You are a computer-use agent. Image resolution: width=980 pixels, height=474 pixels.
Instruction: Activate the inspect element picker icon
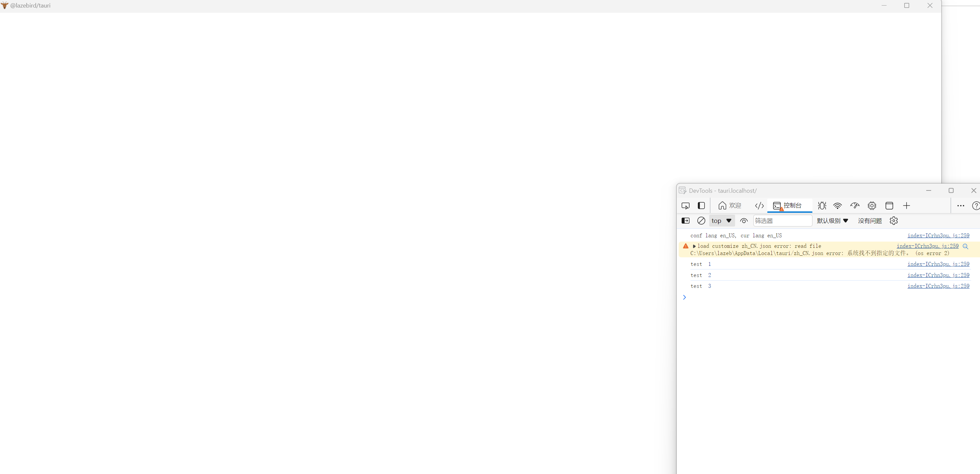pyautogui.click(x=685, y=206)
